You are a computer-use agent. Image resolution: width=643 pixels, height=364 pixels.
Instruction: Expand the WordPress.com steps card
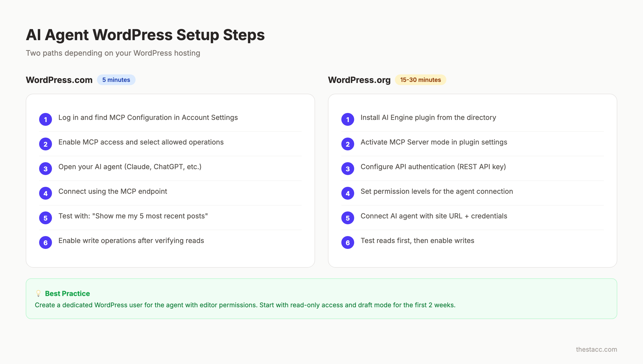[x=170, y=181]
